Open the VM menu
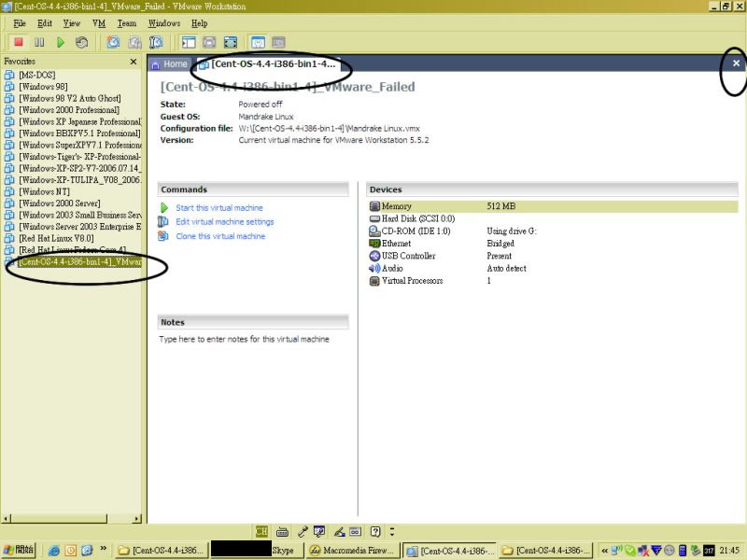Image resolution: width=747 pixels, height=560 pixels. click(x=99, y=23)
